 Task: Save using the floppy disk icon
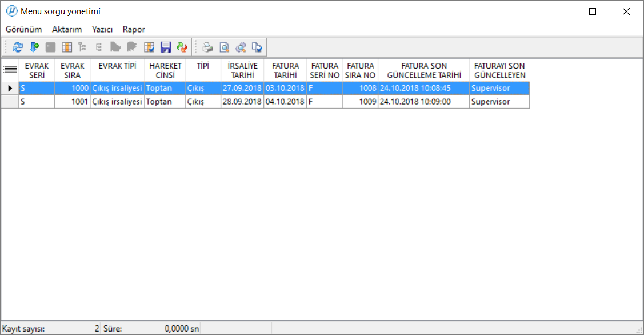166,47
